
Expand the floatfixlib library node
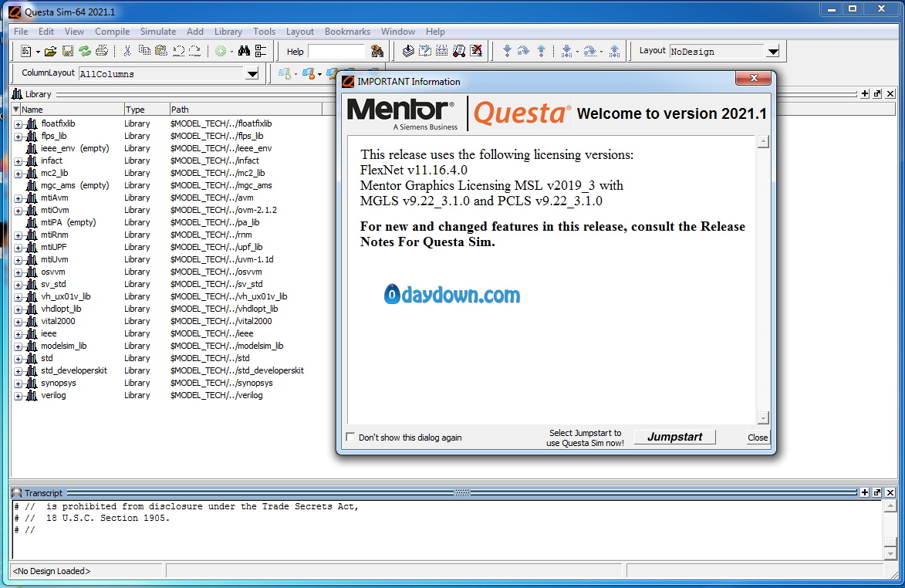[19, 124]
